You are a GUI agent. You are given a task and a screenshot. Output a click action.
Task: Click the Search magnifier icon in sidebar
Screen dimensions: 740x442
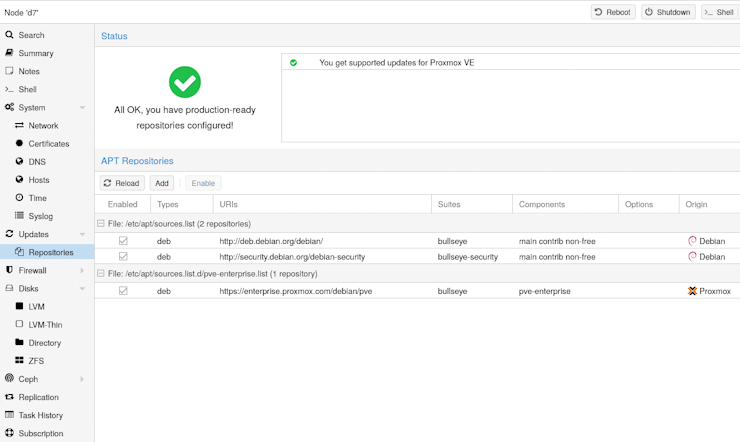[9, 35]
